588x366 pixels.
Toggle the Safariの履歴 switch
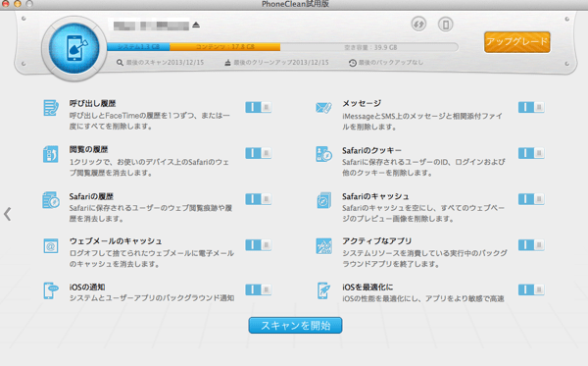pos(259,199)
